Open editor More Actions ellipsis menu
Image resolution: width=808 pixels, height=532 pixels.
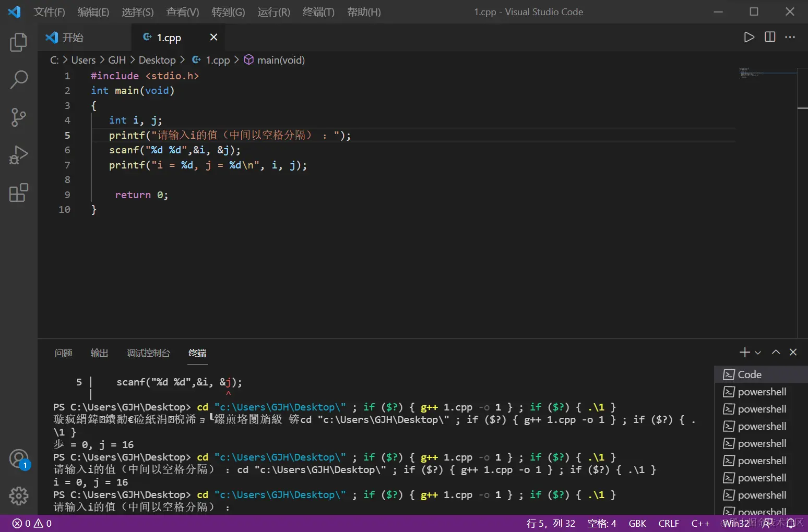(x=790, y=37)
